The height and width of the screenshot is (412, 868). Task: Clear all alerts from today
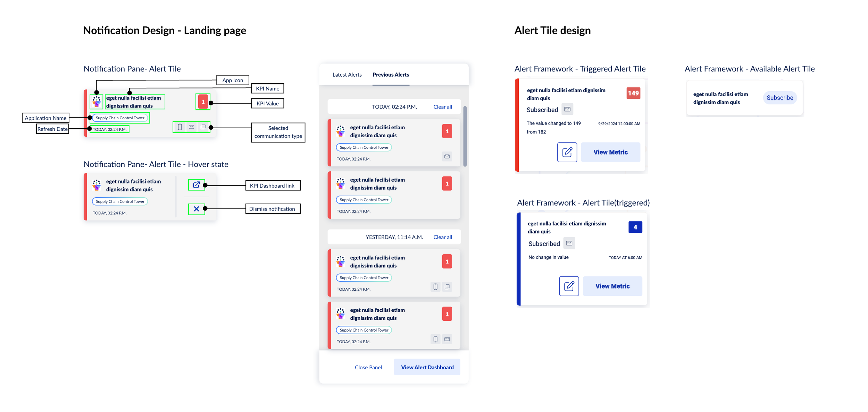tap(442, 107)
